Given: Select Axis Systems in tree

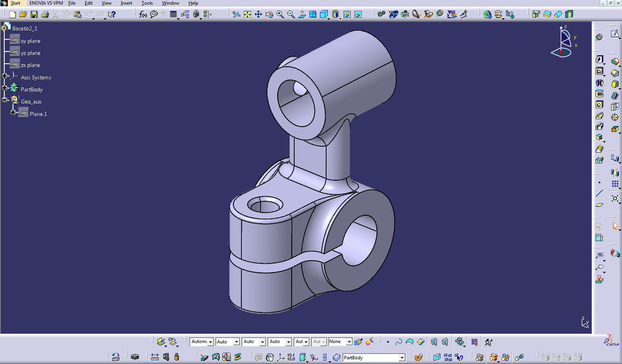Looking at the screenshot, I should [36, 77].
